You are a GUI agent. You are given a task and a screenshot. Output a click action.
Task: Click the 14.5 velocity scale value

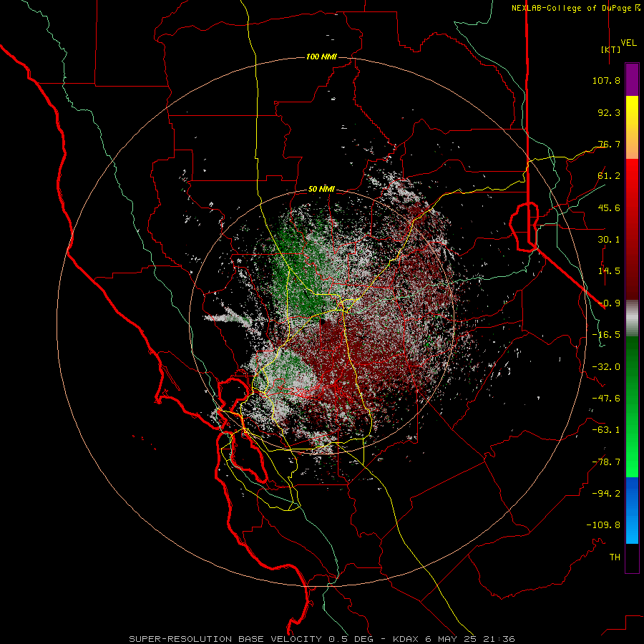[x=609, y=271]
